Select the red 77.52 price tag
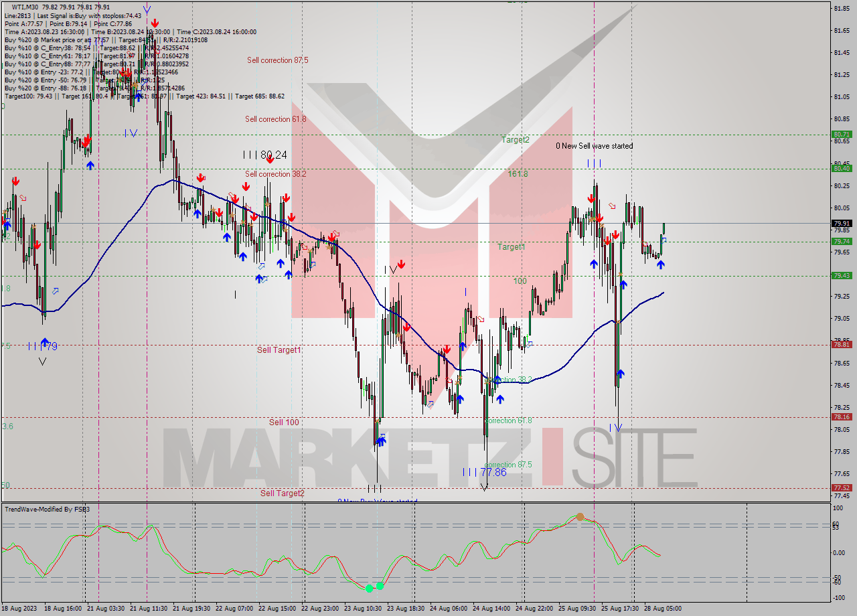 pyautogui.click(x=842, y=487)
